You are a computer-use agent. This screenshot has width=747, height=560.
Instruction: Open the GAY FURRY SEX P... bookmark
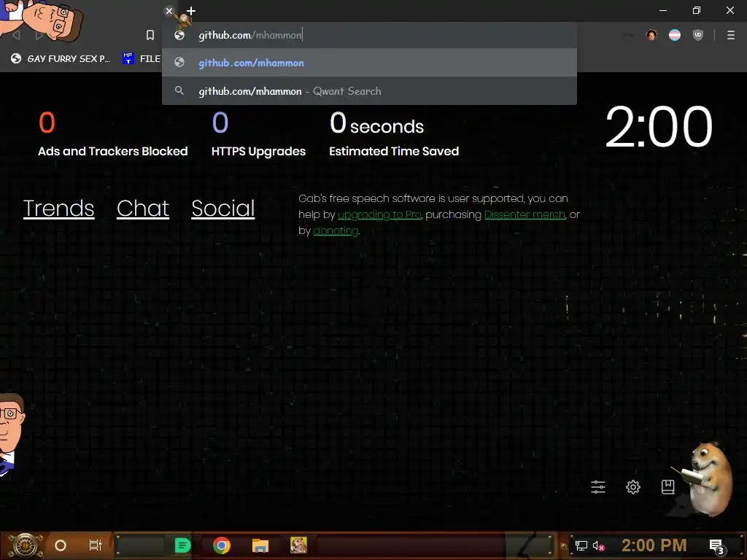[61, 58]
